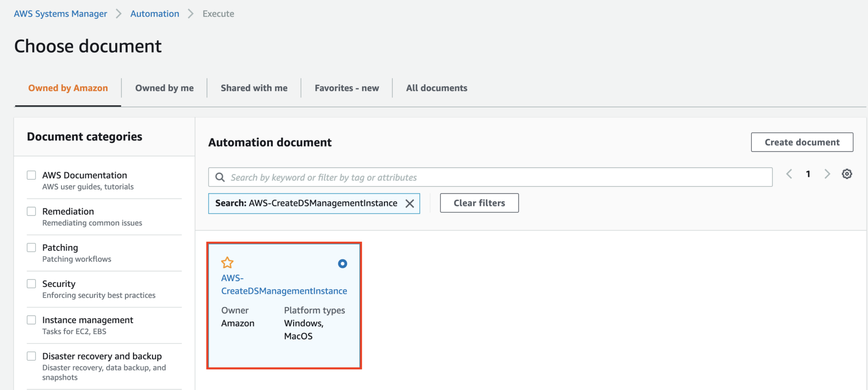Navigate to the Automation breadcrumb
This screenshot has height=390, width=868.
[x=154, y=13]
